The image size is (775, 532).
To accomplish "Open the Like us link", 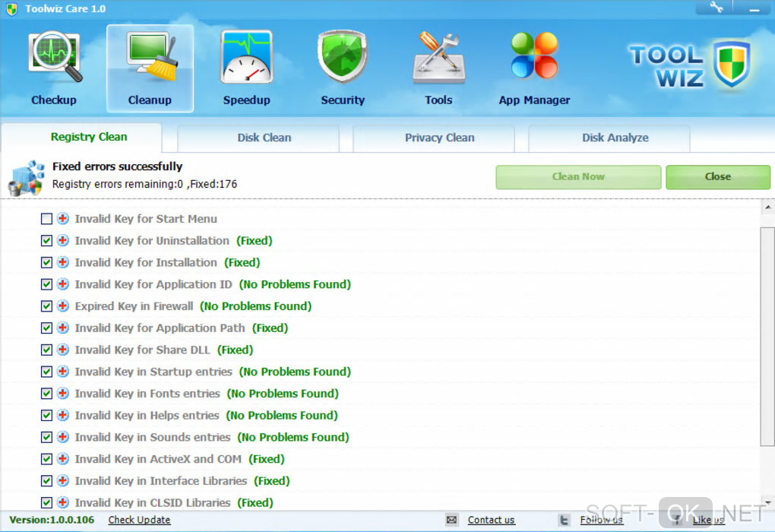I will tap(708, 520).
